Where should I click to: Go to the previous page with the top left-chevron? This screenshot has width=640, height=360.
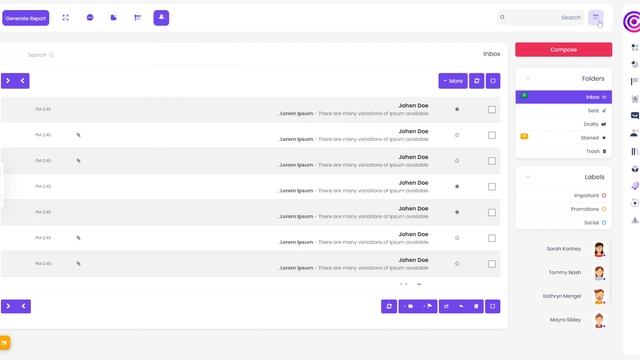click(22, 81)
